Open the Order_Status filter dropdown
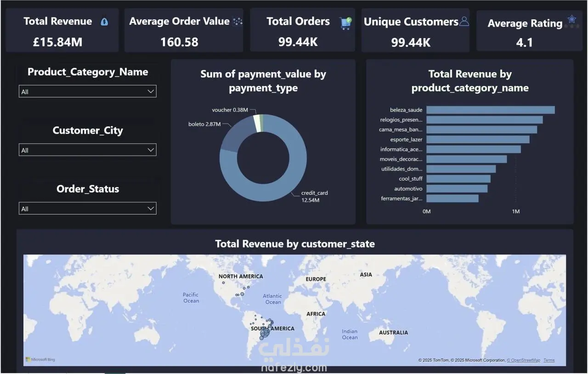The height and width of the screenshot is (374, 588). click(87, 209)
